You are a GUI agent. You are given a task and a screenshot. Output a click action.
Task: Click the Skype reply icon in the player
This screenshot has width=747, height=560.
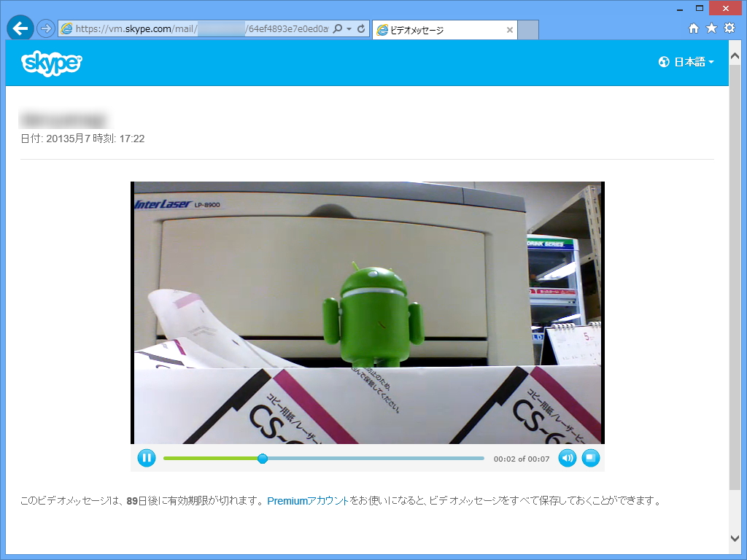pyautogui.click(x=591, y=458)
